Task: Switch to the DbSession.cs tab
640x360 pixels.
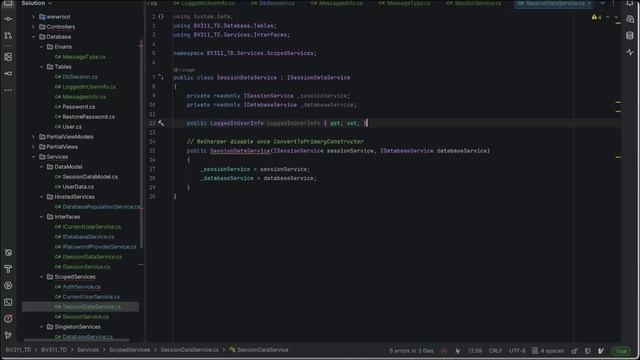Action: point(273,3)
